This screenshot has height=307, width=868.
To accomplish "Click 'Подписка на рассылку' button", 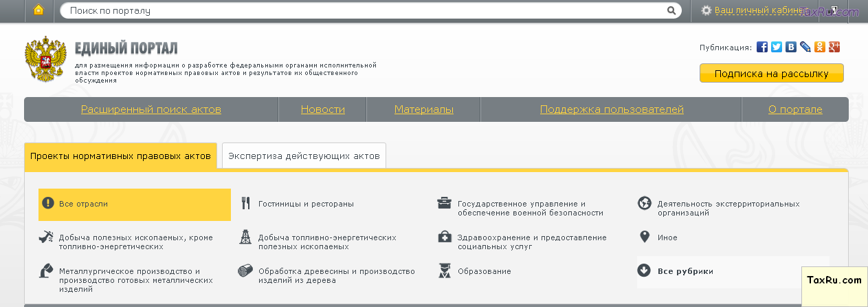I will [x=771, y=73].
